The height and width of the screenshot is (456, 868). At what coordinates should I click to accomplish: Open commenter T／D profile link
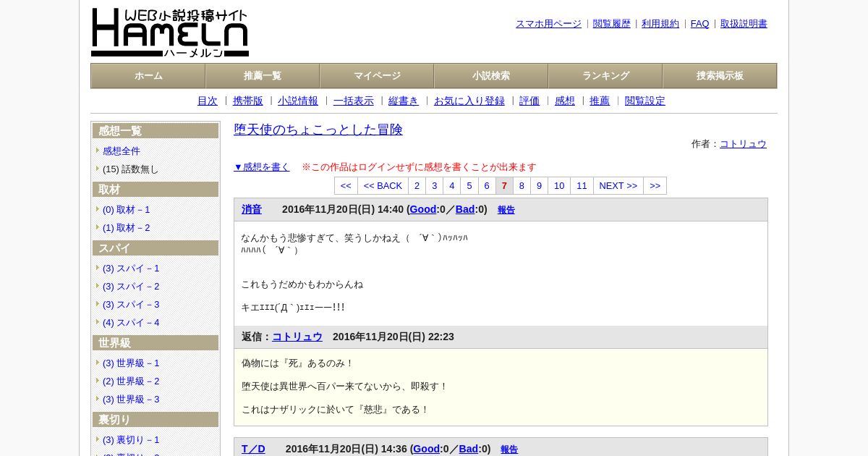pyautogui.click(x=253, y=449)
